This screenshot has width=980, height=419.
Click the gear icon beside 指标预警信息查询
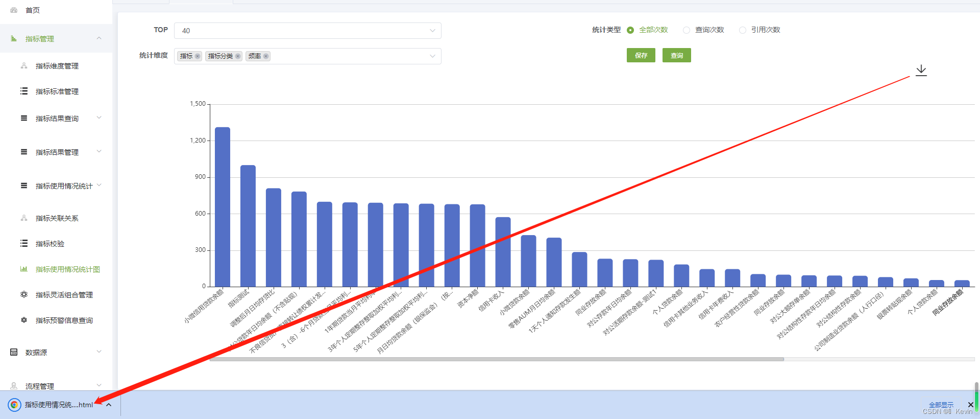coord(24,320)
